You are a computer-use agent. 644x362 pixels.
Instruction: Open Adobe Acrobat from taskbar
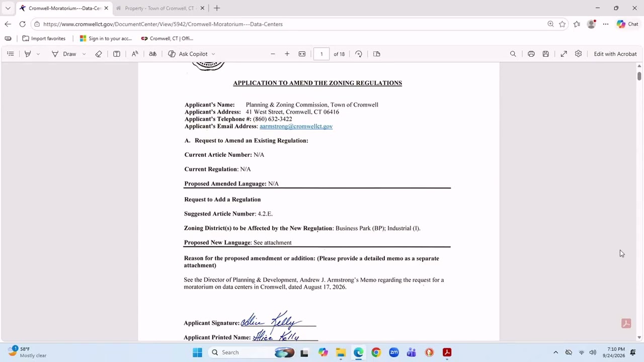click(x=447, y=352)
